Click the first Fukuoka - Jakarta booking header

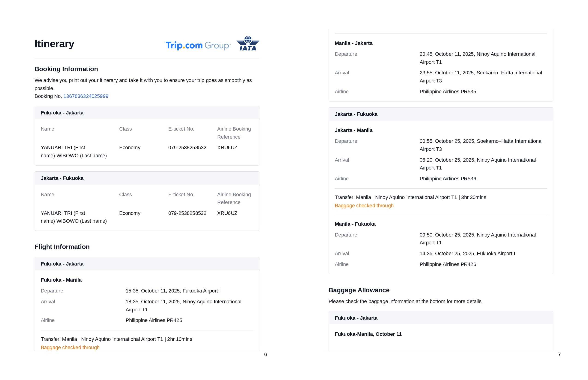(x=62, y=113)
